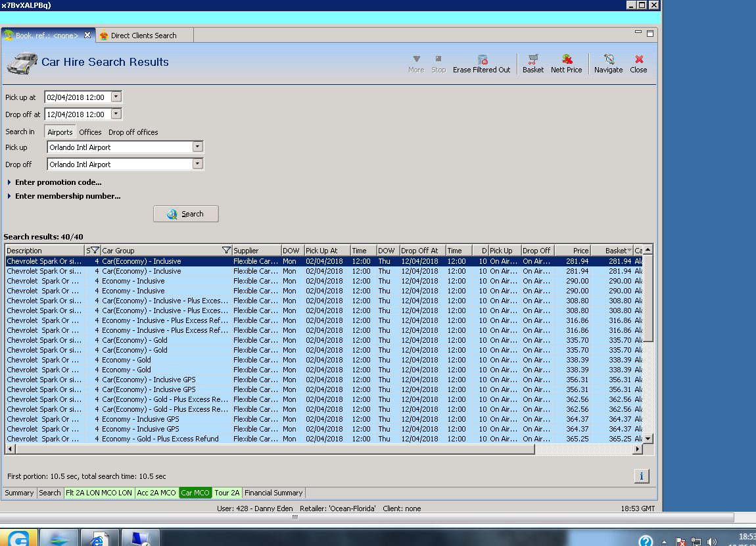
Task: Select Economy - Gold - Plus Excess Refund row 365.25
Action: coord(324,439)
